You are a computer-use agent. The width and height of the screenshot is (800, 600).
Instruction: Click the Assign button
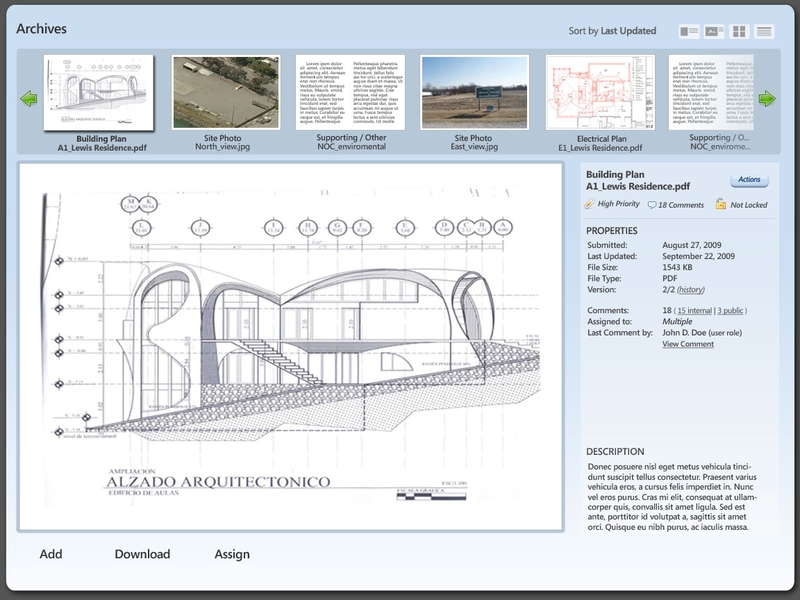pos(232,555)
